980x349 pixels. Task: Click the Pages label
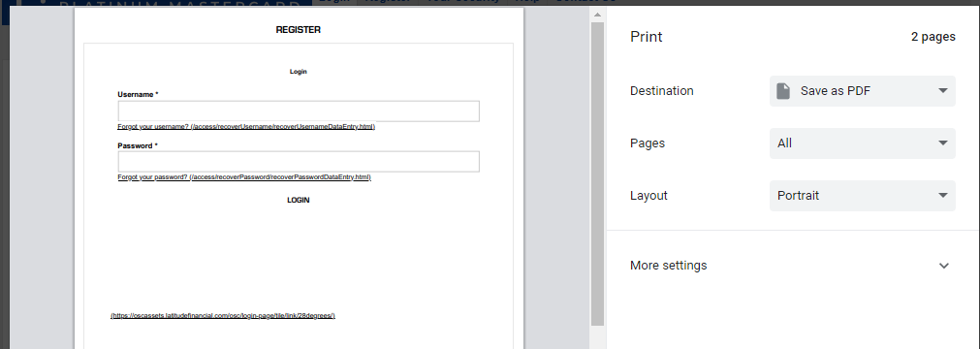coord(648,143)
